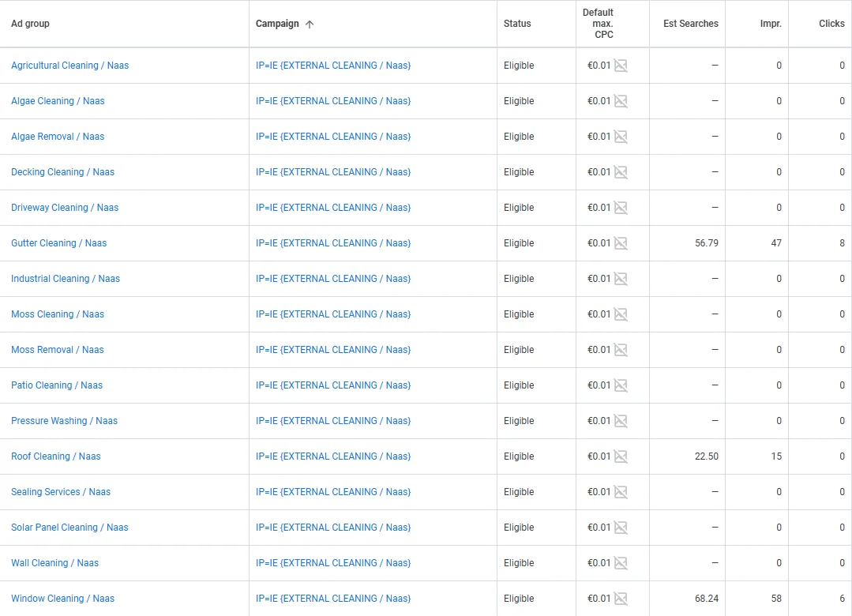Image resolution: width=852 pixels, height=616 pixels.
Task: Click Est Searches column header
Action: click(x=690, y=24)
